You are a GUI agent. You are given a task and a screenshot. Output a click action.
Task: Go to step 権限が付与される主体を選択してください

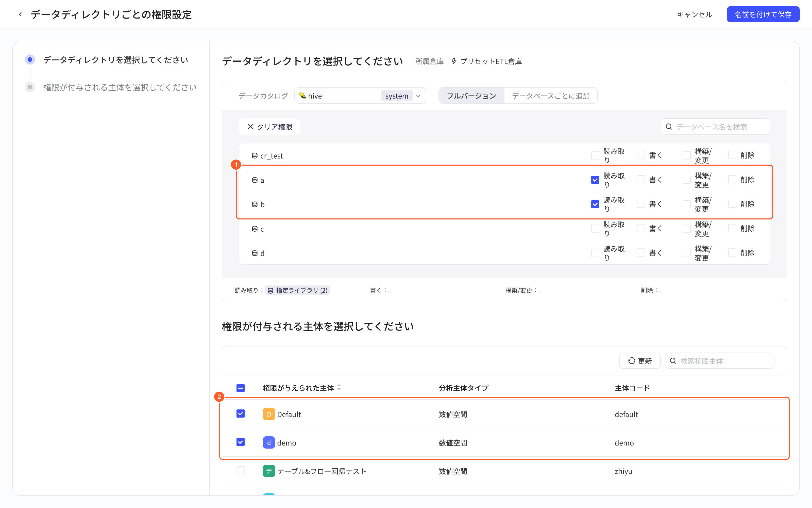point(120,87)
